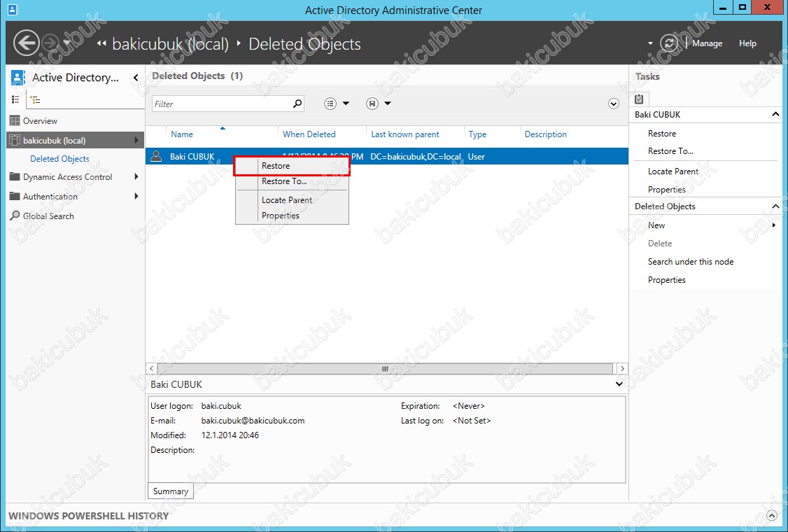Expand the Authentication arrow
The height and width of the screenshot is (532, 788).
click(136, 196)
